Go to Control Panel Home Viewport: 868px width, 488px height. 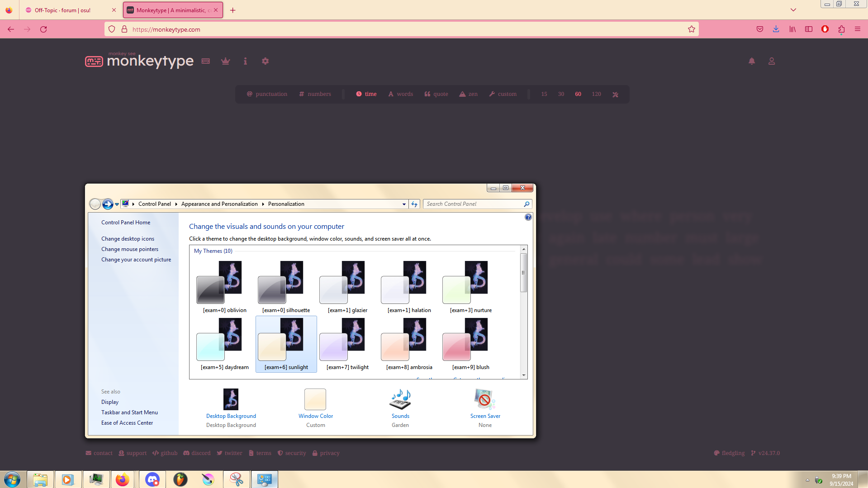[x=126, y=223]
